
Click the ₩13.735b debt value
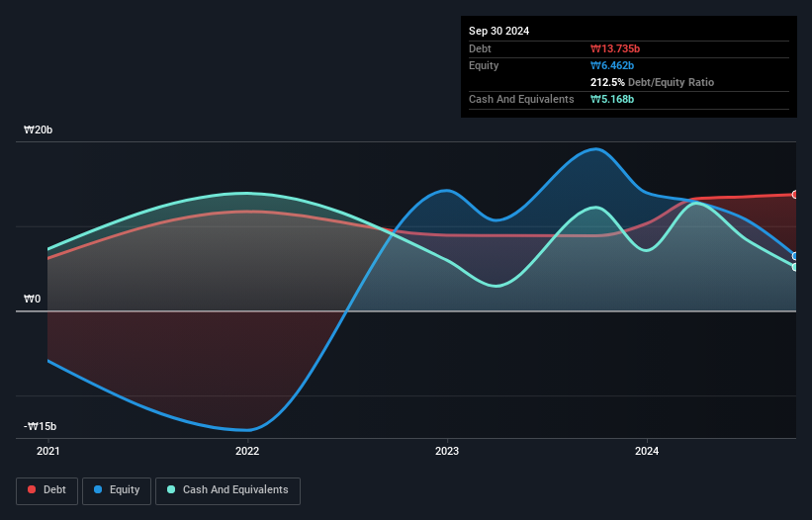click(x=615, y=48)
